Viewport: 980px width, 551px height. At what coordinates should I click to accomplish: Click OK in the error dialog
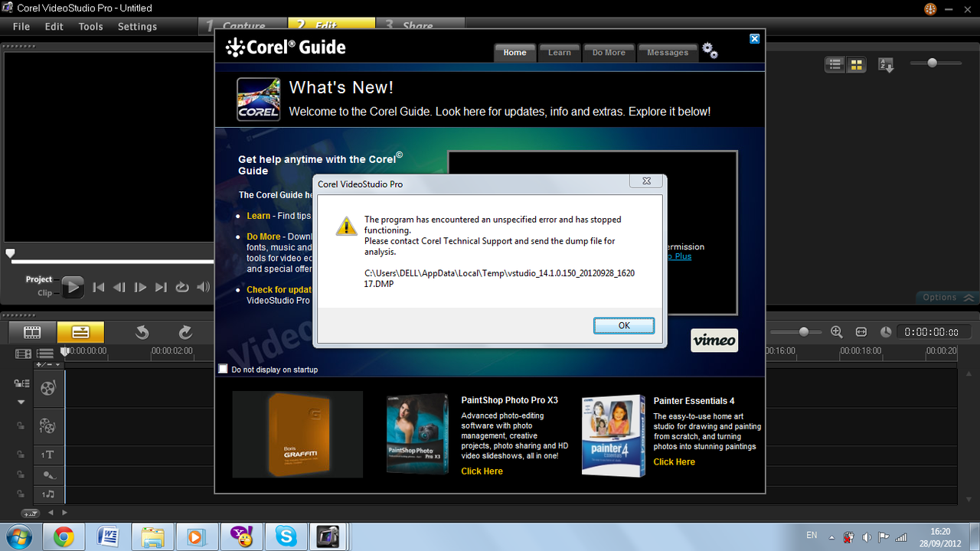point(624,325)
